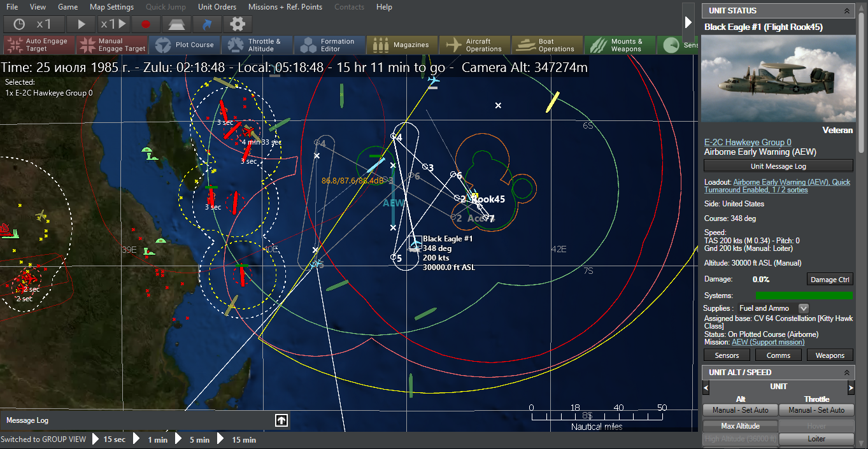Select the Rook45 flight label on map
868x449 pixels.
489,199
